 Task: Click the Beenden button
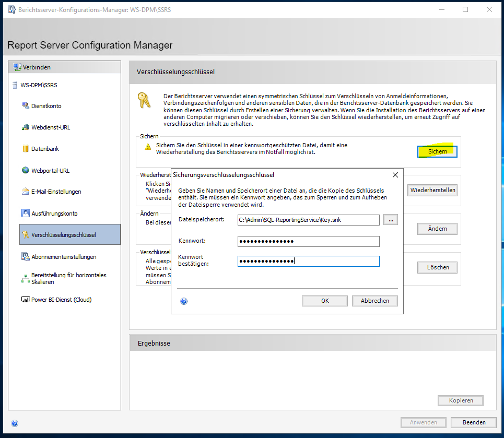pos(474,422)
